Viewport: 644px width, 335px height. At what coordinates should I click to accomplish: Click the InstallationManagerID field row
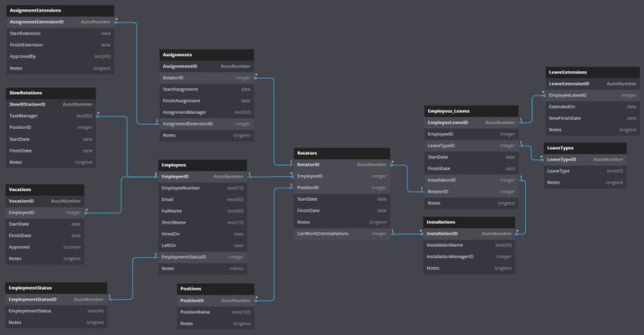[x=469, y=256]
